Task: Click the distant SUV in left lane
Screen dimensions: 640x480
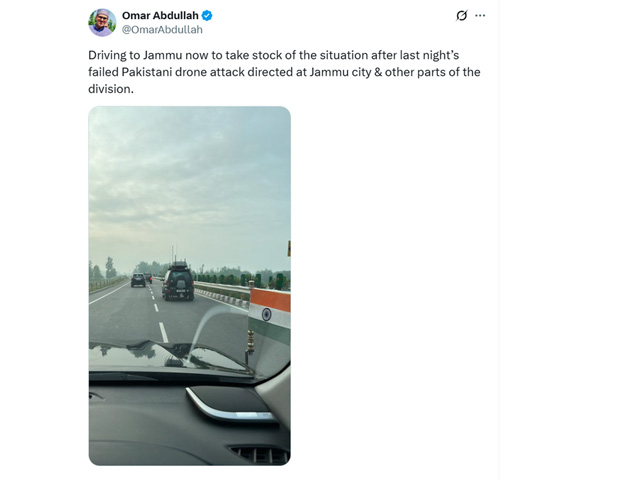Action: point(138,280)
